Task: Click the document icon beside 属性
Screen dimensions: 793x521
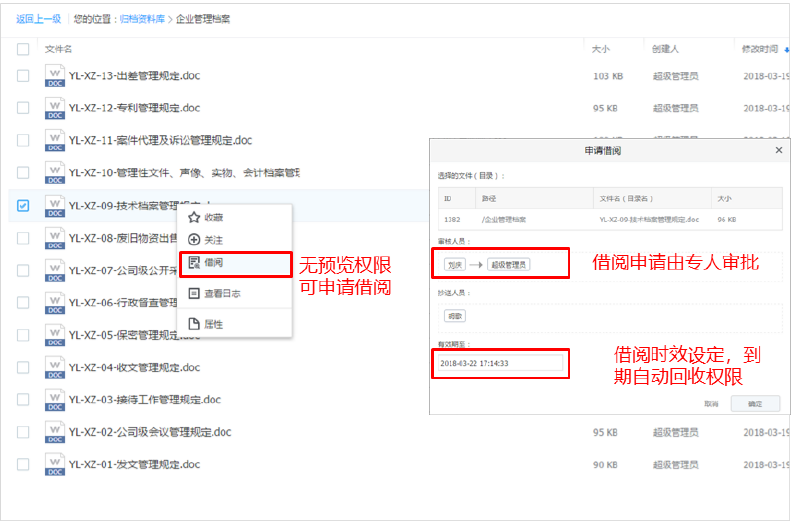Action: [195, 324]
